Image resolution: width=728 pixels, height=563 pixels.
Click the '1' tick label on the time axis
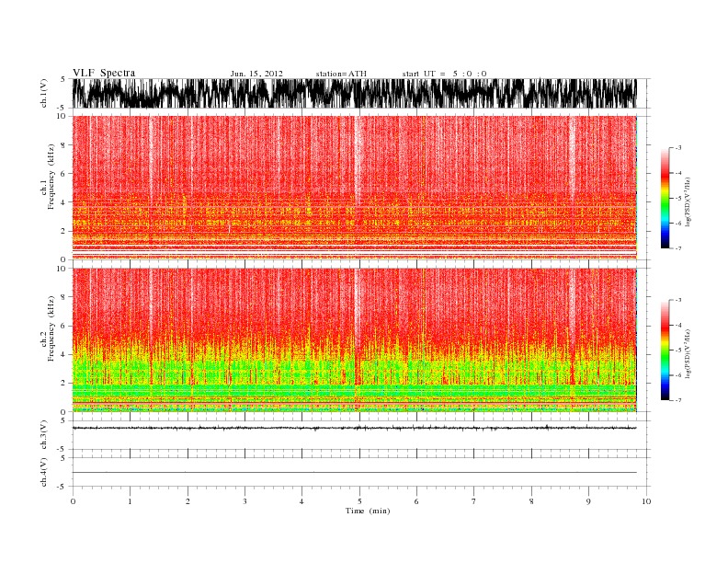[130, 501]
